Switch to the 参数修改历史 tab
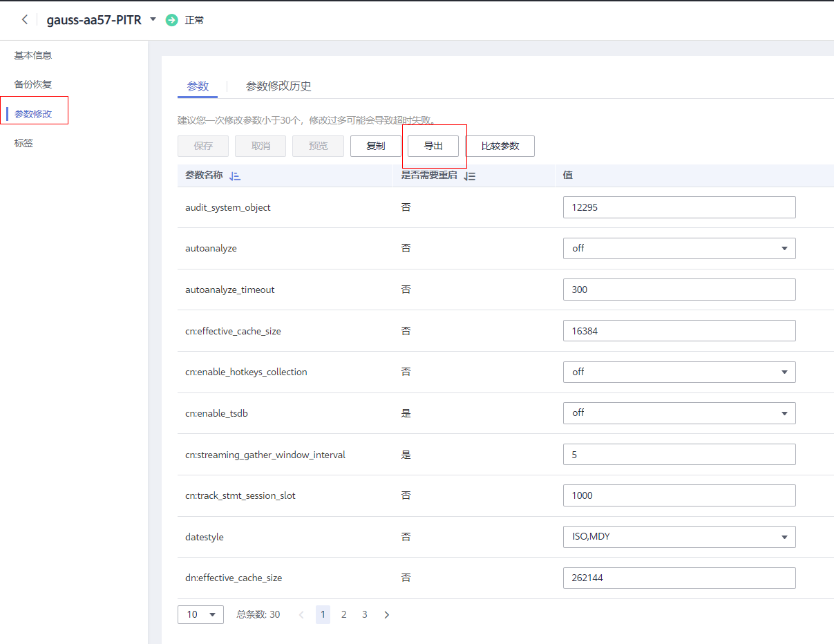This screenshot has width=834, height=644. pos(278,86)
